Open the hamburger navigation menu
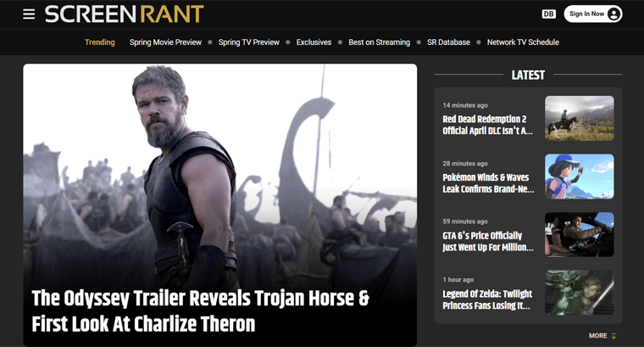This screenshot has height=347, width=644. pos(29,14)
